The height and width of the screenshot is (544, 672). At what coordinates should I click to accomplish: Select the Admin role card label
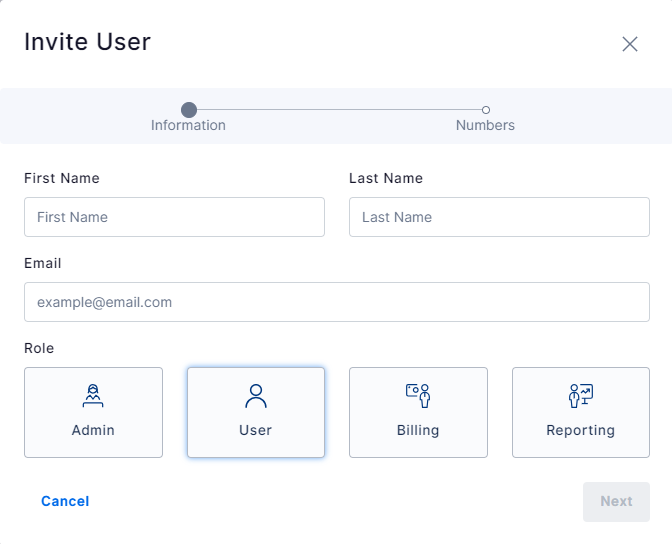coord(93,430)
